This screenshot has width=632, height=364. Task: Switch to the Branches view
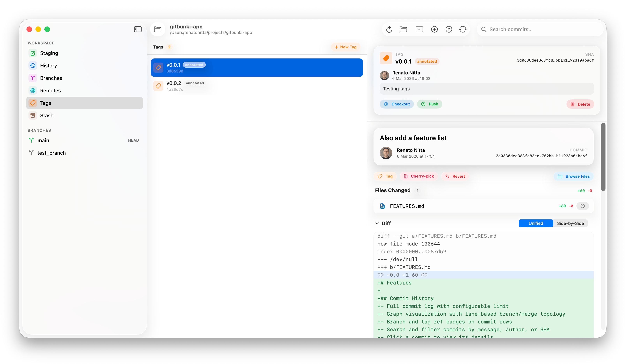click(85, 78)
